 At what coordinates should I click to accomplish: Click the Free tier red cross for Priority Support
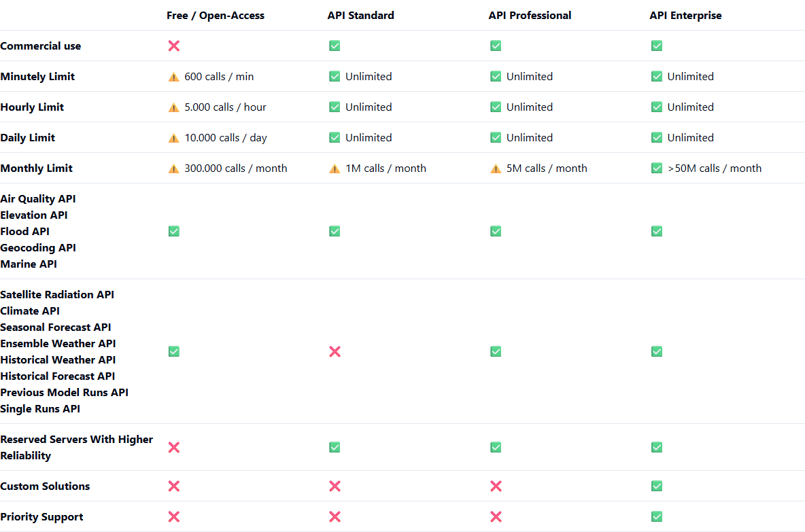174,516
